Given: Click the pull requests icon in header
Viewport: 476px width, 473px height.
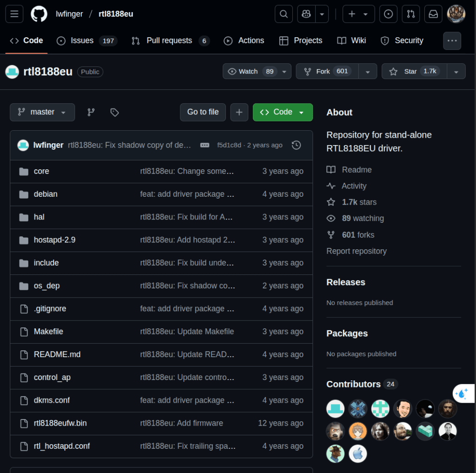Looking at the screenshot, I should (410, 14).
